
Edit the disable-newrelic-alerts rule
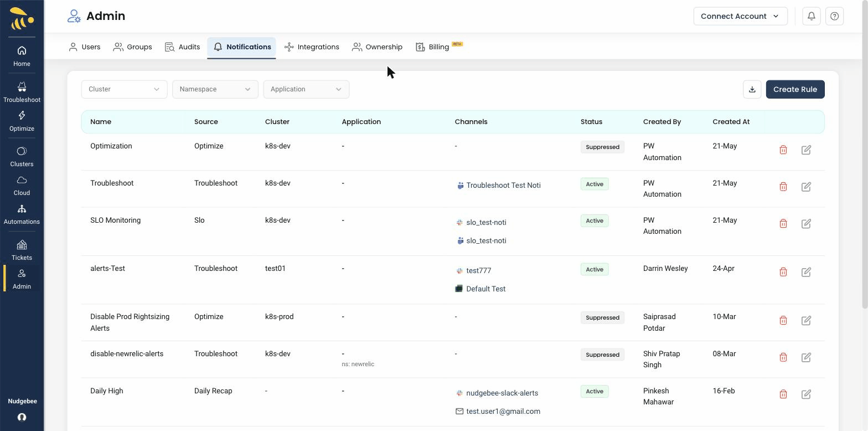806,357
